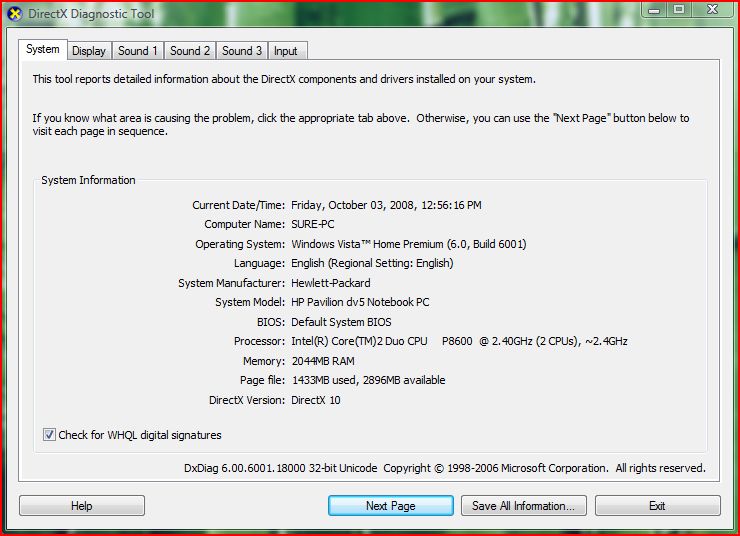Image resolution: width=740 pixels, height=536 pixels.
Task: Open the Sound 1 tab
Action: point(137,51)
